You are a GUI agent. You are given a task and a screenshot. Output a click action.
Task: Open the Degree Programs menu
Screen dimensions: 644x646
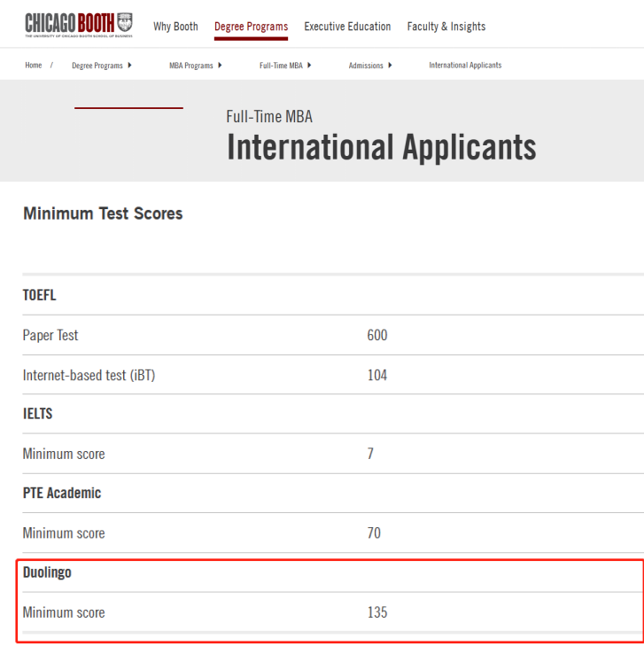coord(251,27)
